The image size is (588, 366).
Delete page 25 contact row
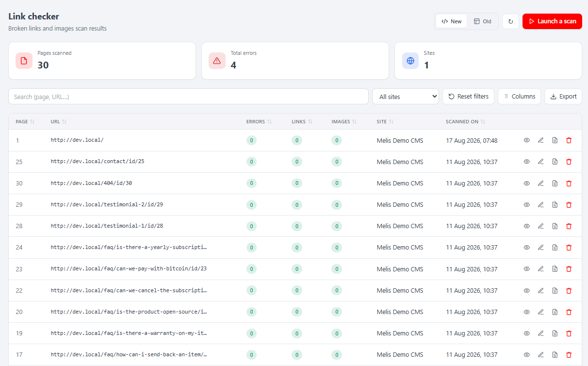pos(569,162)
